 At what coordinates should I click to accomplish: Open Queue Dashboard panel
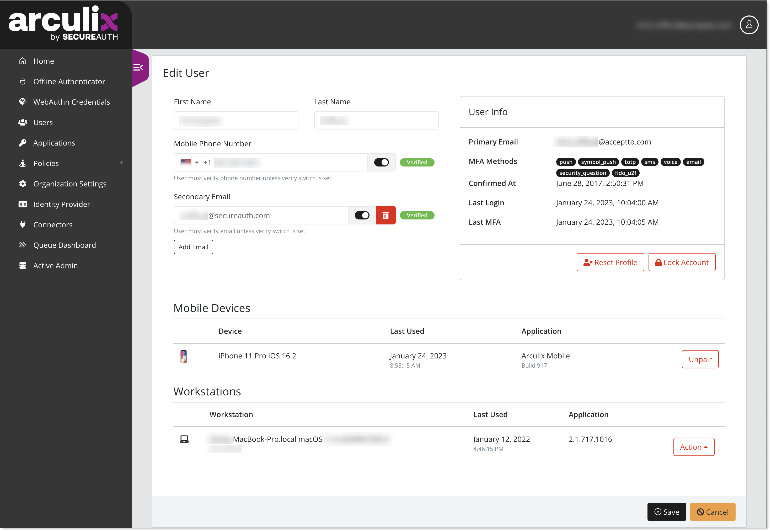coord(65,245)
